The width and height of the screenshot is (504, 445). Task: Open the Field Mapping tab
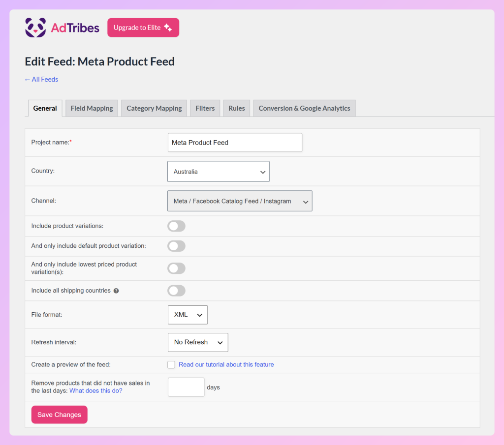[92, 108]
